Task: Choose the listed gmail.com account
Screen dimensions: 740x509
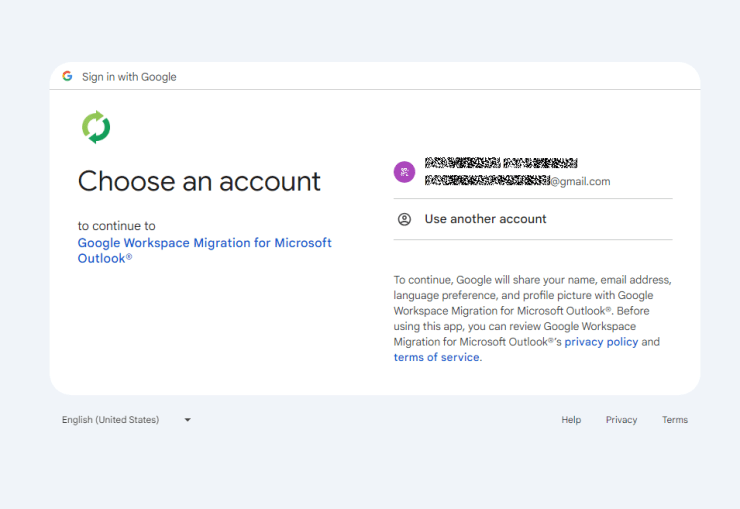Action: tap(533, 172)
